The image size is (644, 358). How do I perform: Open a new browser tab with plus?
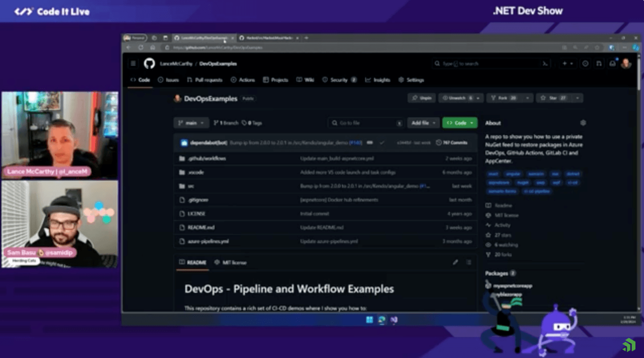click(306, 38)
